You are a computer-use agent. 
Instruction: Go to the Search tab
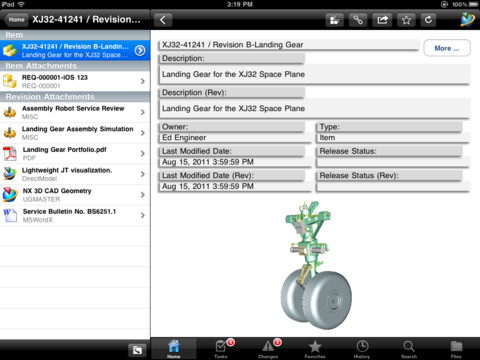(x=409, y=349)
